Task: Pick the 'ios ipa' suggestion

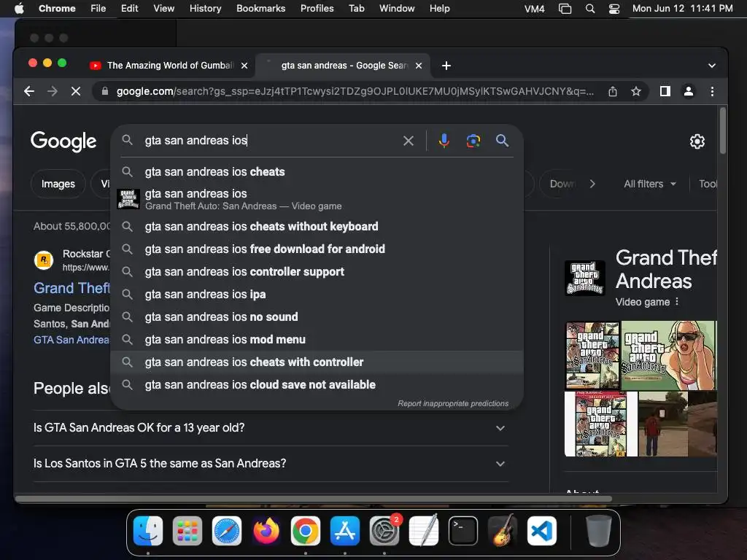Action: pyautogui.click(x=317, y=295)
